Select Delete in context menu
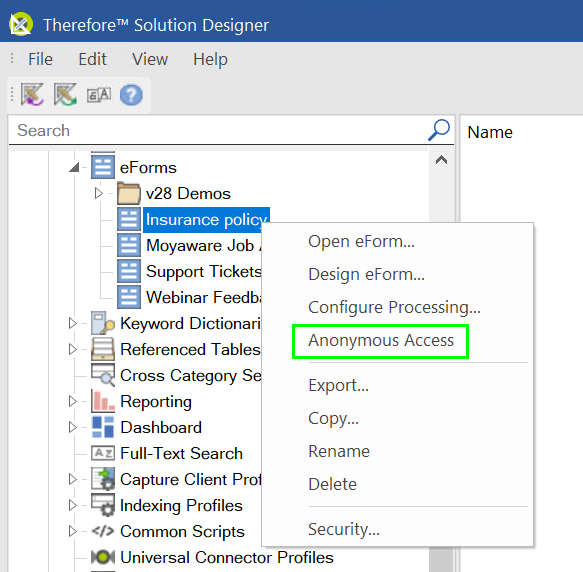Image resolution: width=583 pixels, height=572 pixels. click(332, 484)
